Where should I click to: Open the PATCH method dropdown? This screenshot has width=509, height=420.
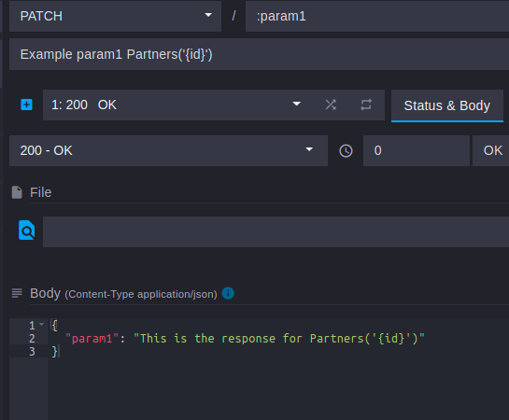115,16
